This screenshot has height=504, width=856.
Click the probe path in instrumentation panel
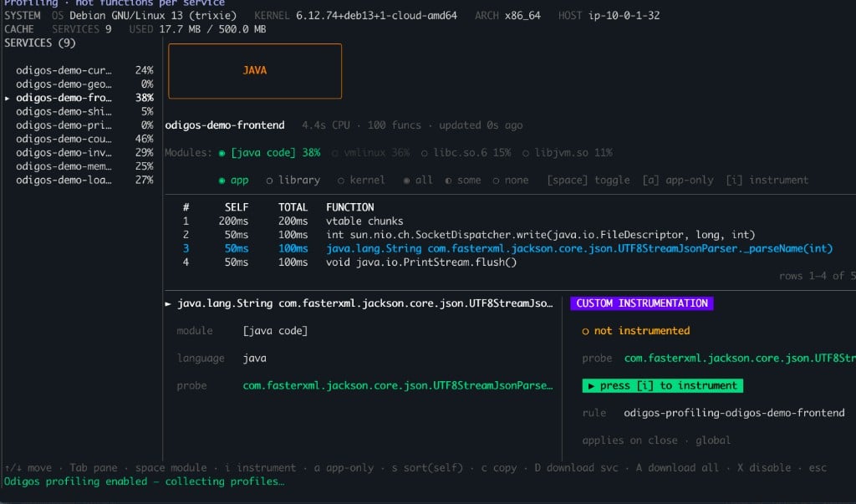pos(740,359)
